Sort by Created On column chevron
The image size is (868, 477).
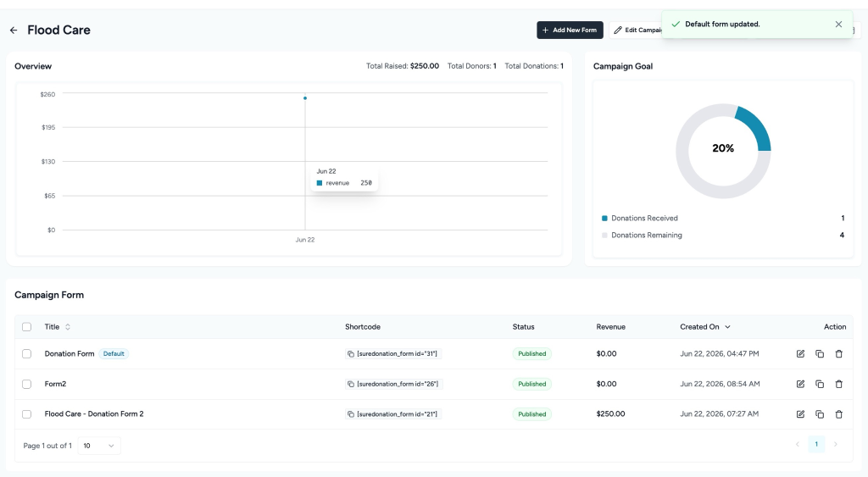click(727, 327)
